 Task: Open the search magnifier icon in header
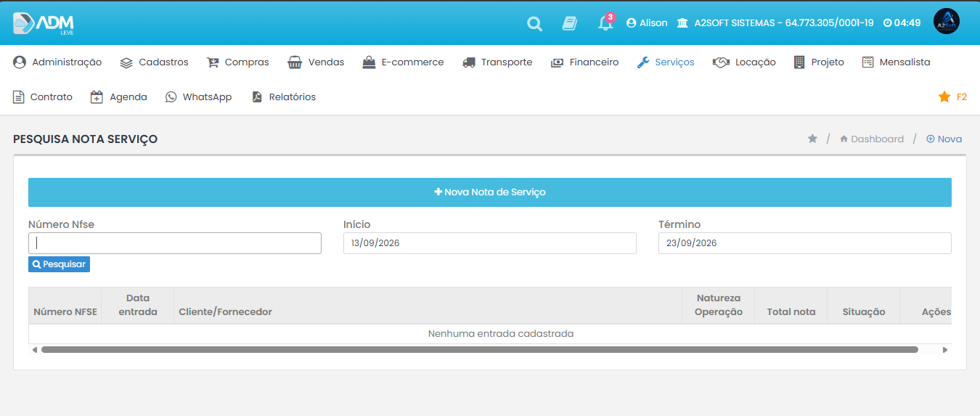point(534,23)
